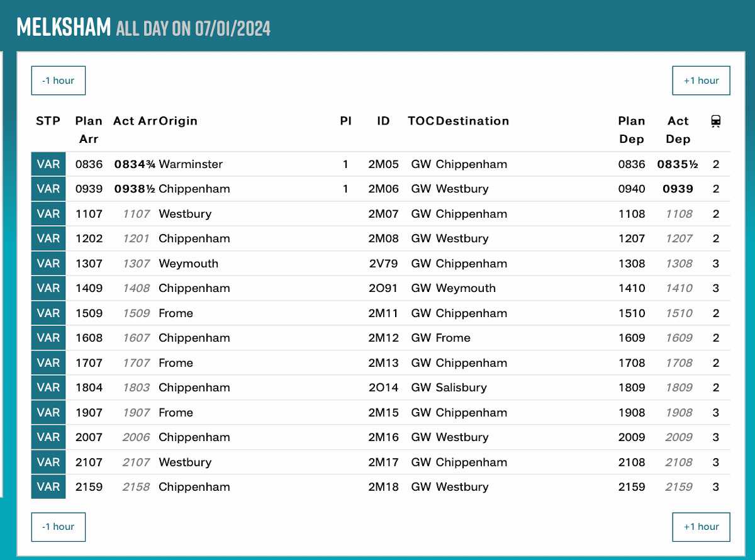Screen dimensions: 755x560
Task: Click the train carriages icon column header
Action: point(715,121)
